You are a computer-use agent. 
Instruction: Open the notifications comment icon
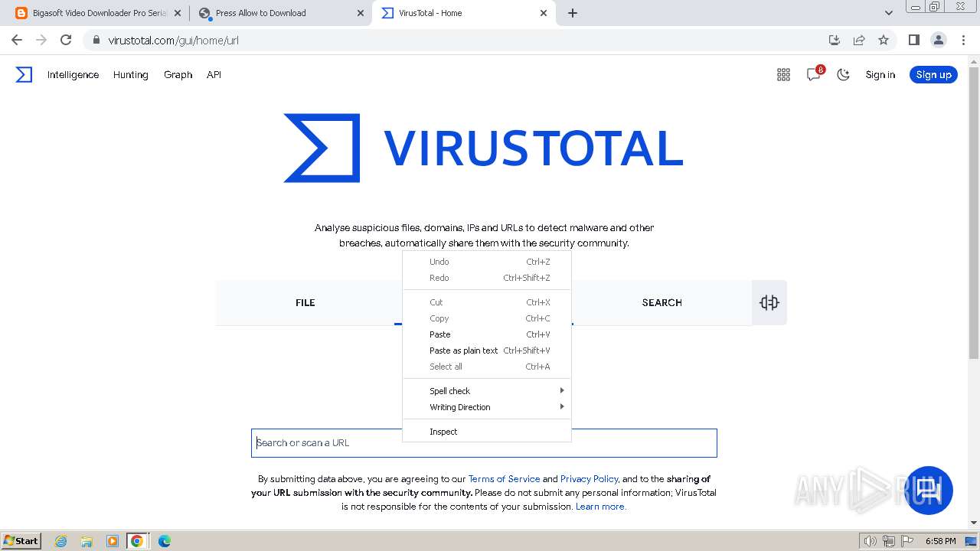pyautogui.click(x=814, y=74)
